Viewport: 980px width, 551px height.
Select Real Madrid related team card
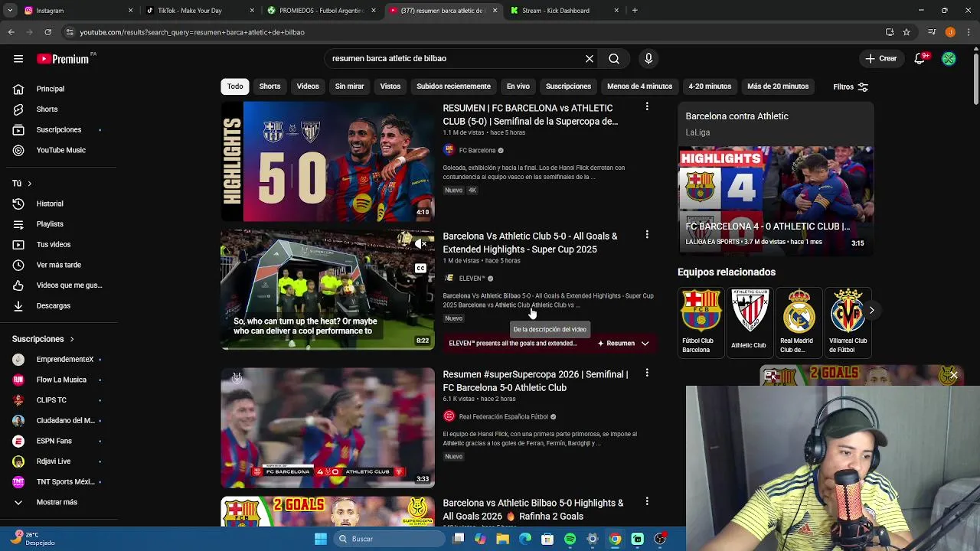pos(799,322)
